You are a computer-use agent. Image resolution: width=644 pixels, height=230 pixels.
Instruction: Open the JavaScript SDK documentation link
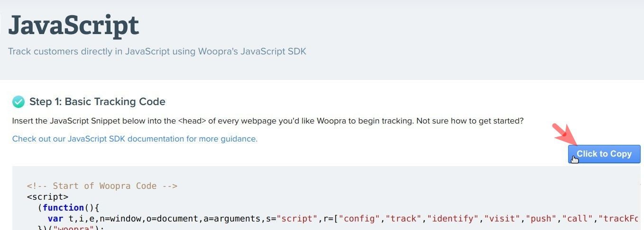pyautogui.click(x=135, y=139)
